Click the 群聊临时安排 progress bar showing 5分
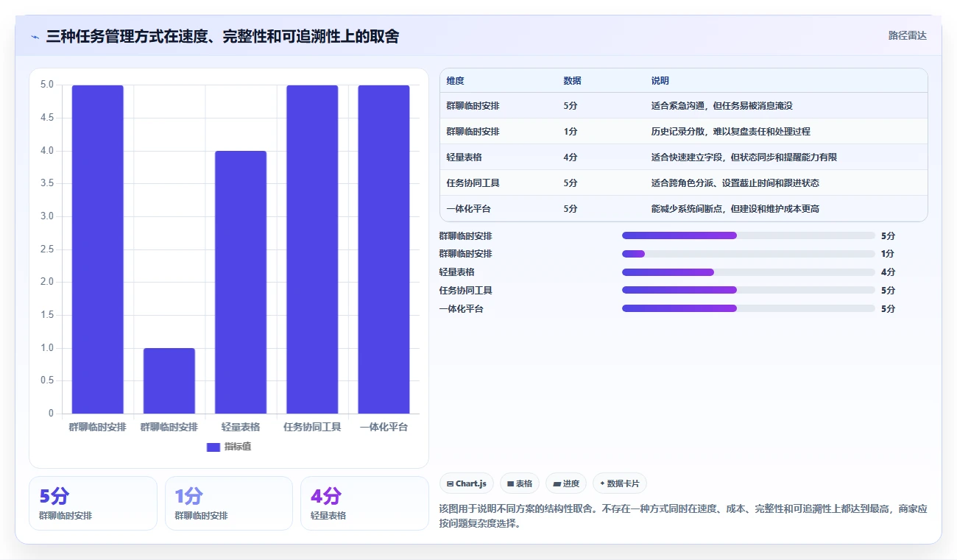The image size is (957, 560). tap(749, 235)
